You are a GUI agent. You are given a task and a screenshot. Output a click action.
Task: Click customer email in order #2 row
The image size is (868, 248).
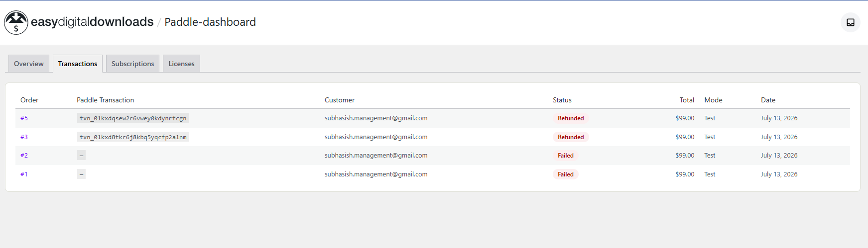click(x=376, y=156)
